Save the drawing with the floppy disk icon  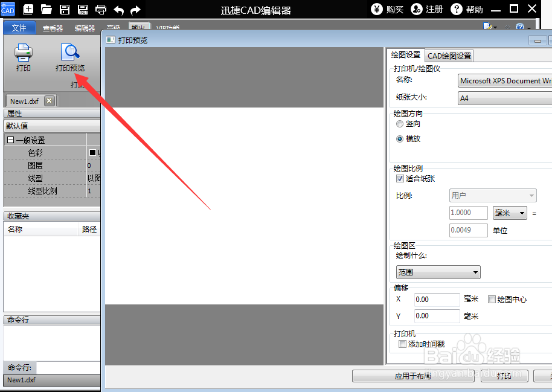(x=65, y=9)
